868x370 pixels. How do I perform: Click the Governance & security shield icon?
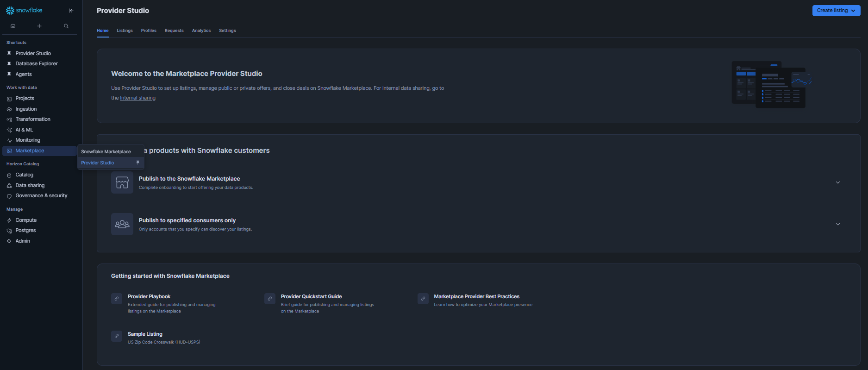pyautogui.click(x=9, y=196)
